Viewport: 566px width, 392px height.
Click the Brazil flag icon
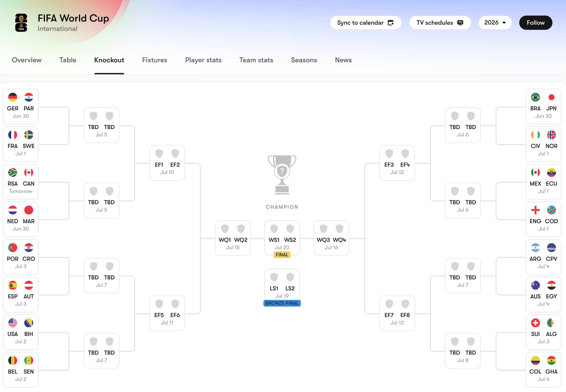(x=535, y=97)
